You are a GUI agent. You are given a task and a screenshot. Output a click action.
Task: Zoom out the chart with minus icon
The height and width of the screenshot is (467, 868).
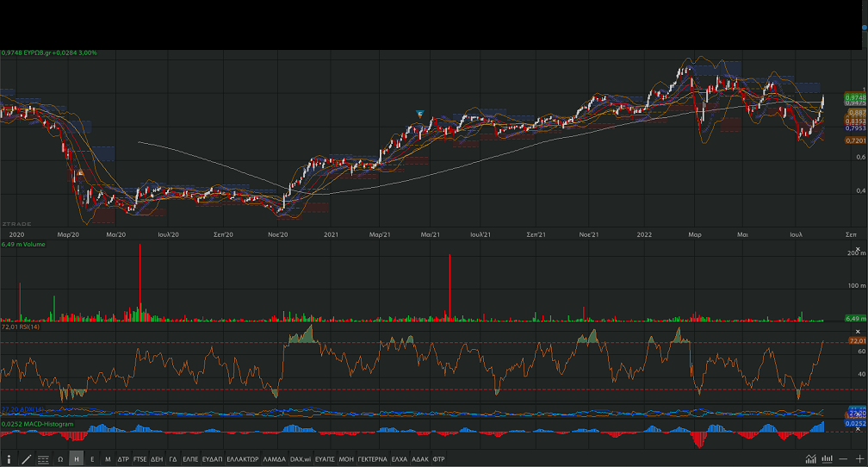pyautogui.click(x=843, y=459)
